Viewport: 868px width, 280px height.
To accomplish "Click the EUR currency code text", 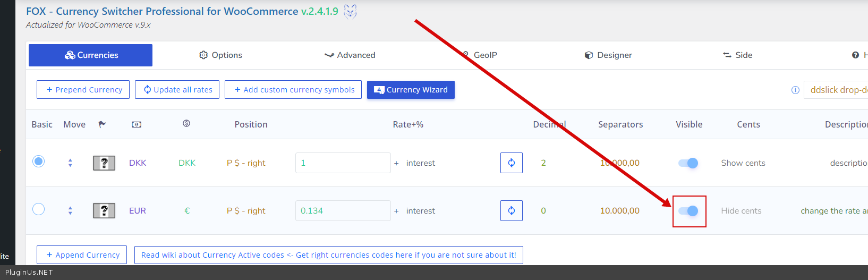I will tap(138, 211).
